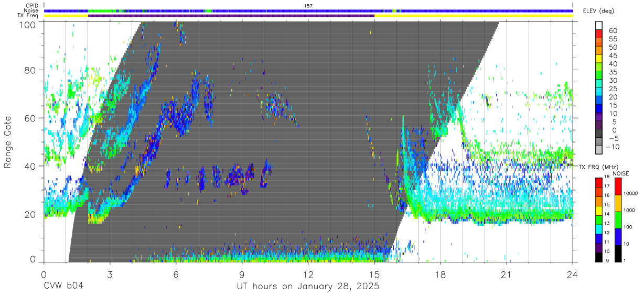Click the 25 label on elevation colorbar
Viewport: 644px width, 297px height.
[x=612, y=89]
